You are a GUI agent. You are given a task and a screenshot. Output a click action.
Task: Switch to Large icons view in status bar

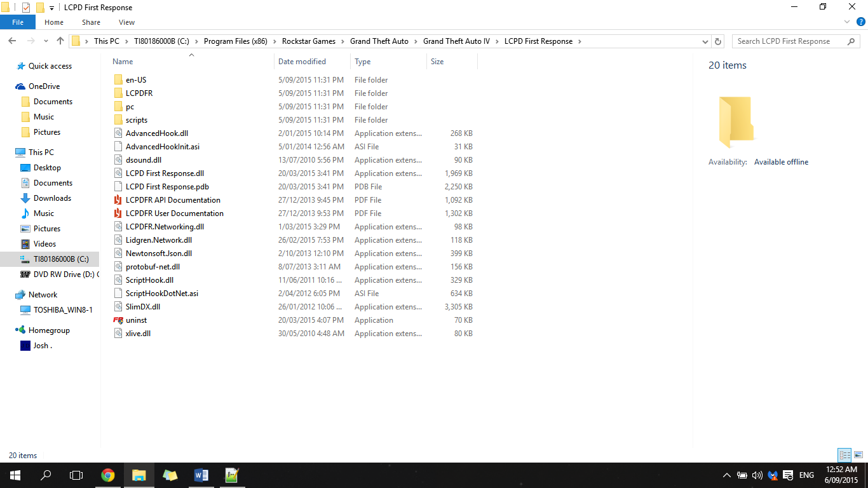point(858,455)
